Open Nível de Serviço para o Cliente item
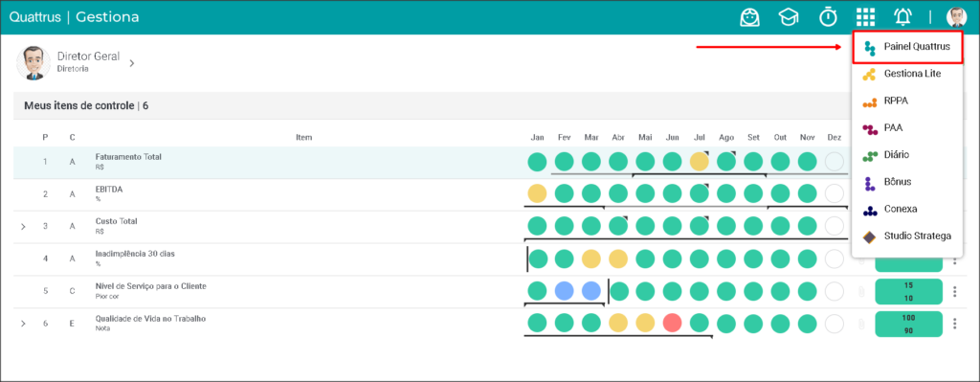The width and height of the screenshot is (980, 382). pyautogui.click(x=150, y=286)
